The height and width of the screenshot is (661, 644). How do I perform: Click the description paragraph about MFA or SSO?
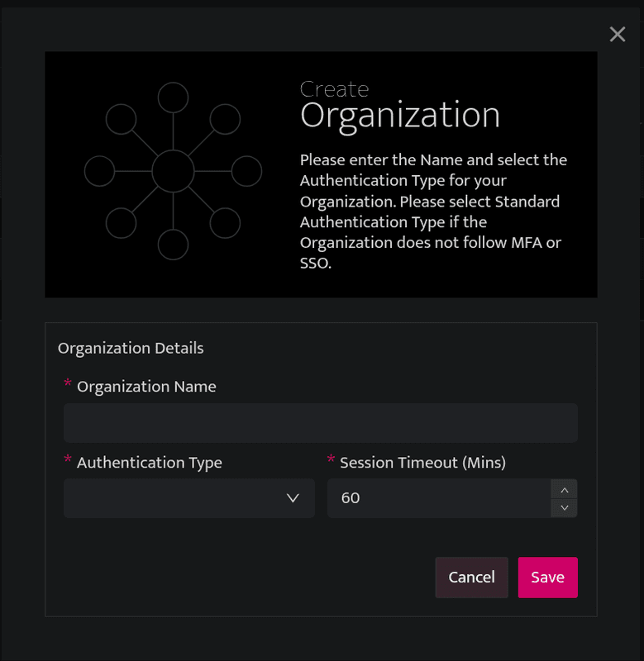tap(433, 212)
